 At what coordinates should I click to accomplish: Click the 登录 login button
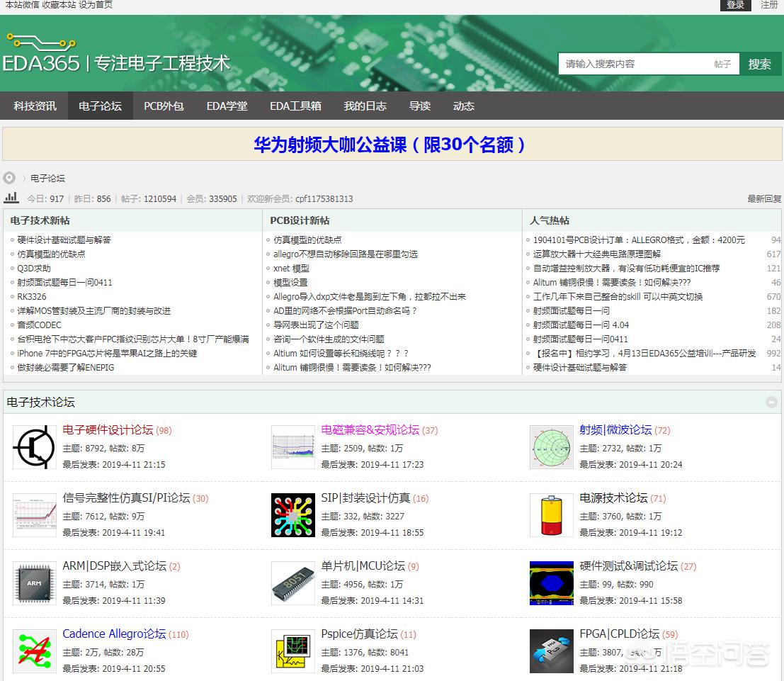click(x=736, y=5)
